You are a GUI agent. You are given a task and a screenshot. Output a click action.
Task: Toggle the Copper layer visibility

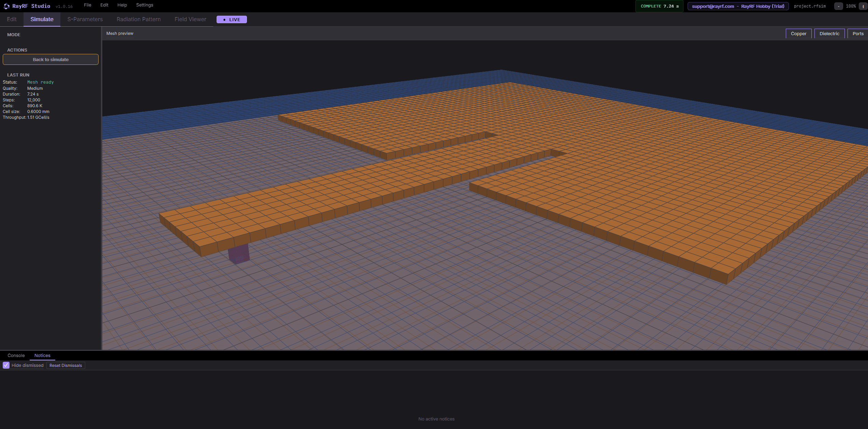pyautogui.click(x=798, y=33)
